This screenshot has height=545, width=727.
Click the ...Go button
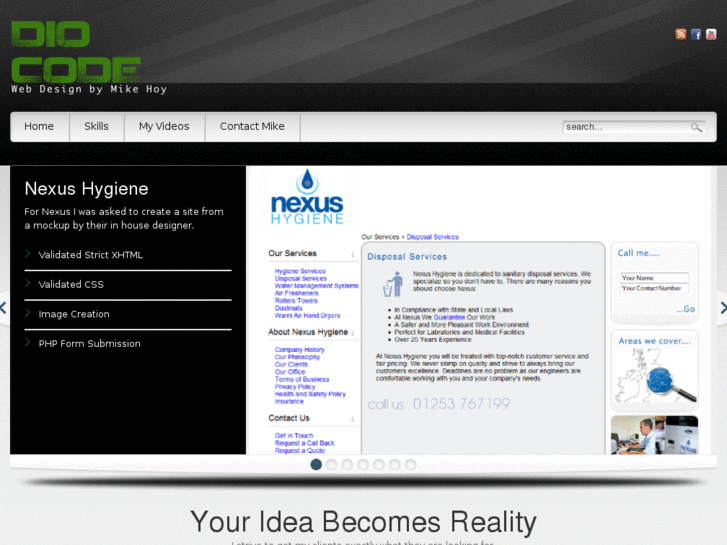point(685,309)
